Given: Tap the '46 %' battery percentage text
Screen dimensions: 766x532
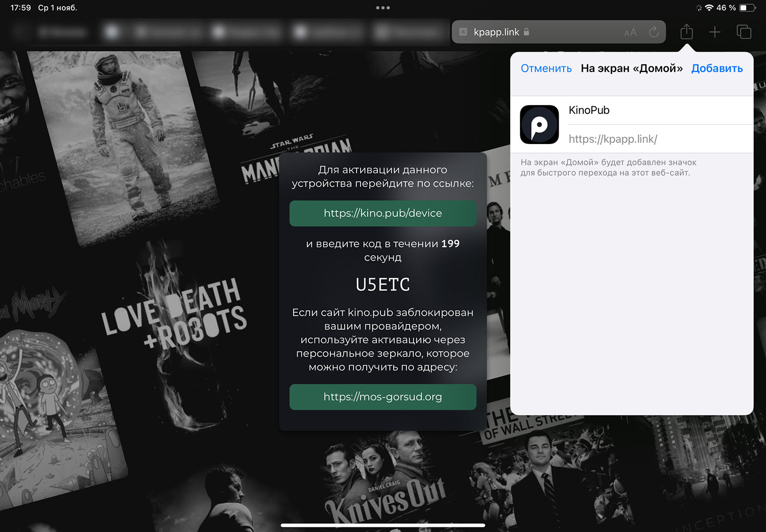Looking at the screenshot, I should tap(726, 8).
